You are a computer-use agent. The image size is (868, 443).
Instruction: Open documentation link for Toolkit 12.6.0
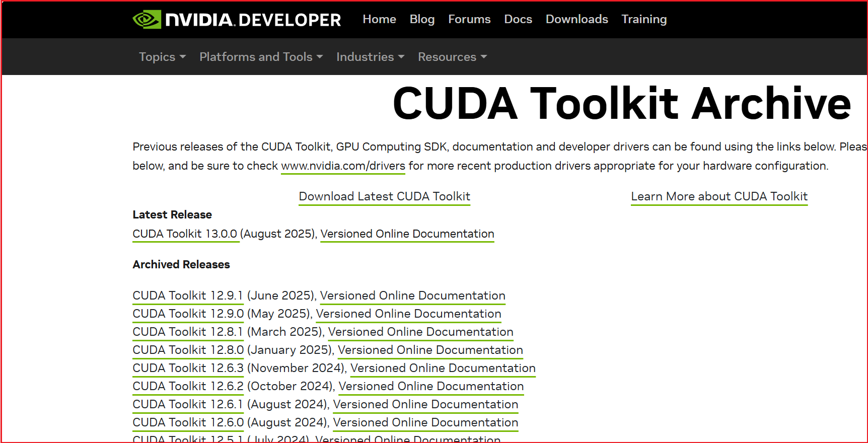click(x=426, y=423)
